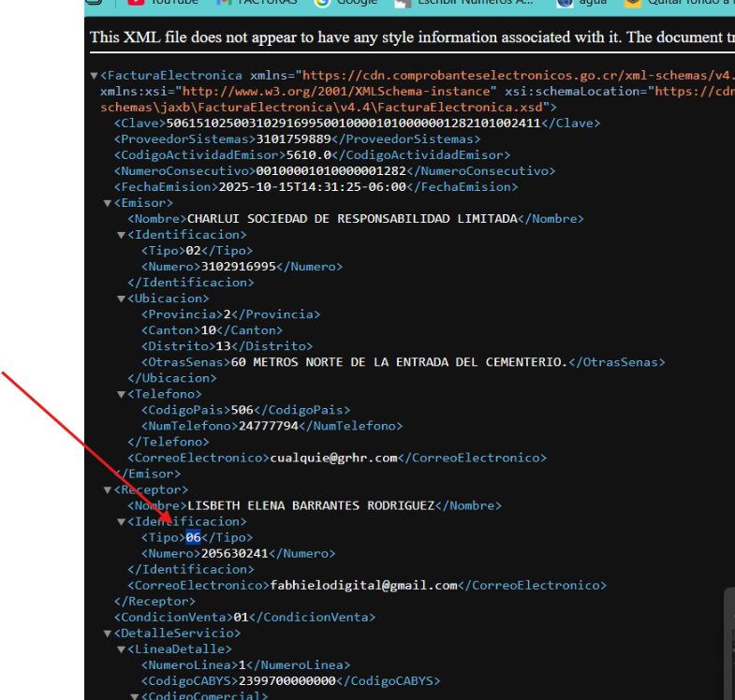Collapse the DetalleServicio node
Image resolution: width=735 pixels, height=700 pixels.
pyautogui.click(x=108, y=634)
